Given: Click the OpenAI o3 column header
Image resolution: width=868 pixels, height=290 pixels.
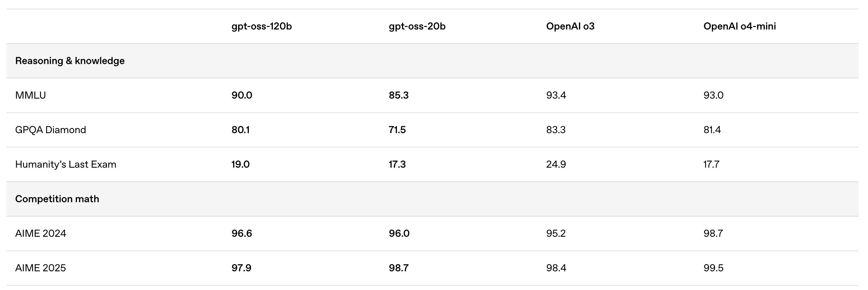Looking at the screenshot, I should point(570,26).
